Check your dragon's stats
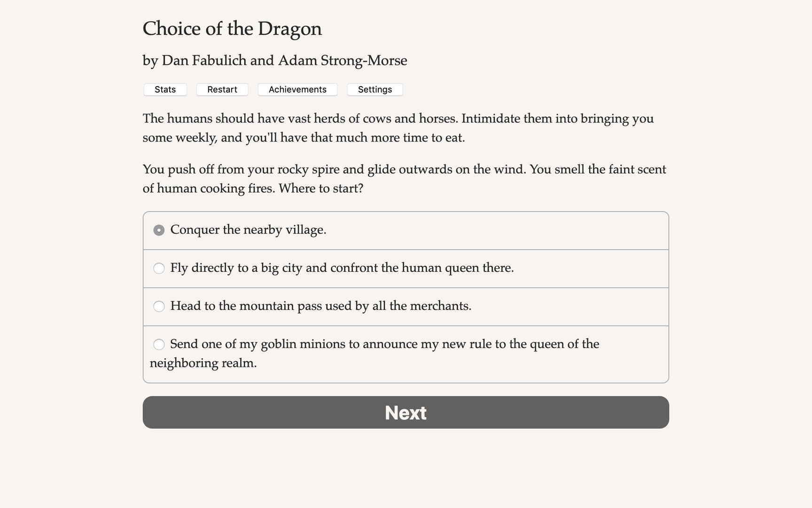Screen dimensions: 812x508 coord(165,89)
